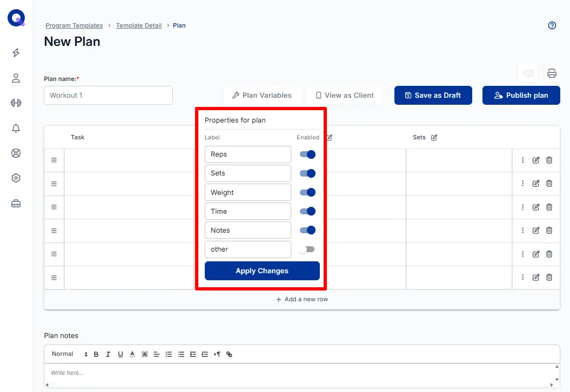
Task: Disable the Reps property toggle
Action: pyautogui.click(x=307, y=154)
